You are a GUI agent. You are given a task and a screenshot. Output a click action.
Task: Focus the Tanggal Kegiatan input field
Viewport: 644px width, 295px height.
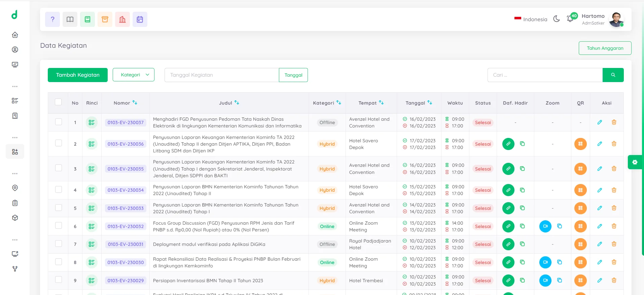[222, 75]
